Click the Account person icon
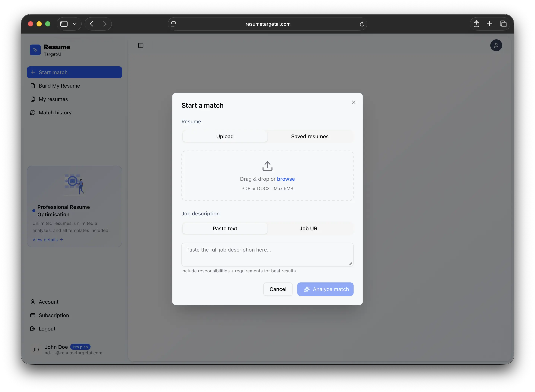535x392 pixels. 33,302
